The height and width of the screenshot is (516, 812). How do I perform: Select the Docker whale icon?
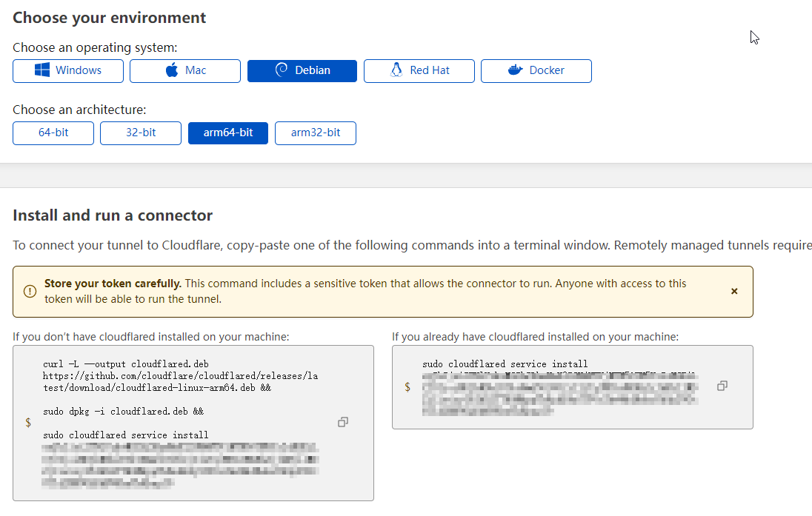pyautogui.click(x=515, y=70)
